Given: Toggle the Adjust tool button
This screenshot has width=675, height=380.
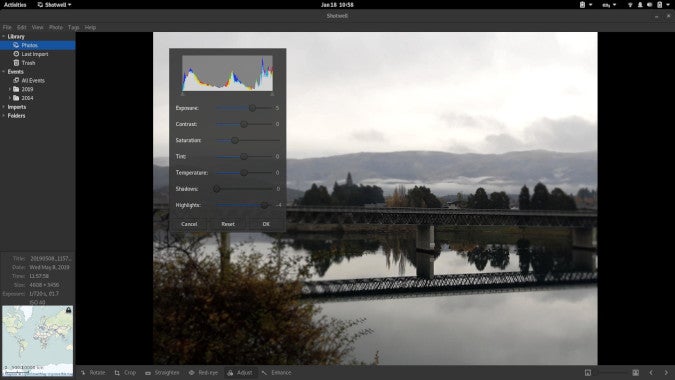Looking at the screenshot, I should (x=240, y=373).
